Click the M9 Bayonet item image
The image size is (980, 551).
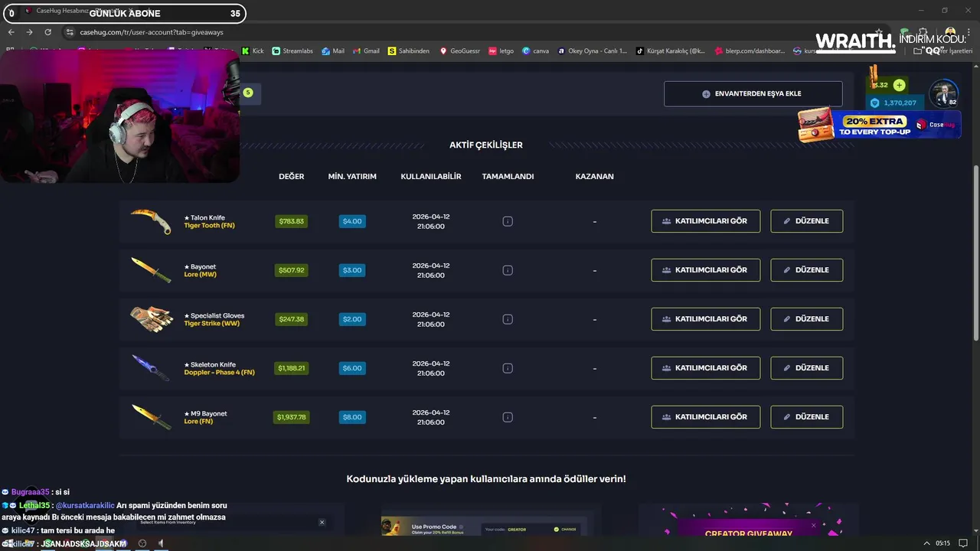[151, 417]
